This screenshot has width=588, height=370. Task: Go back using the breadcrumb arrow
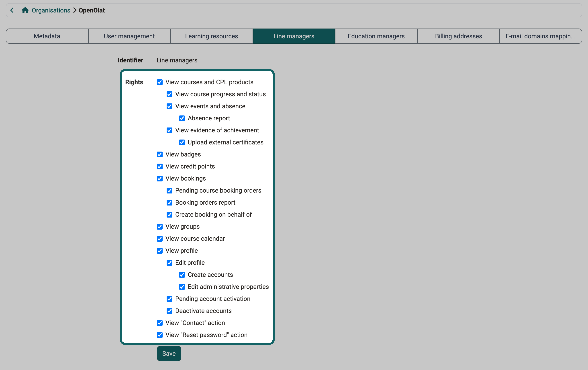click(x=12, y=10)
